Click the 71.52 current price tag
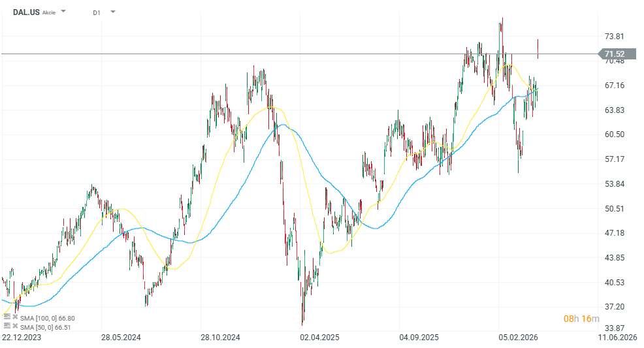 click(x=614, y=54)
